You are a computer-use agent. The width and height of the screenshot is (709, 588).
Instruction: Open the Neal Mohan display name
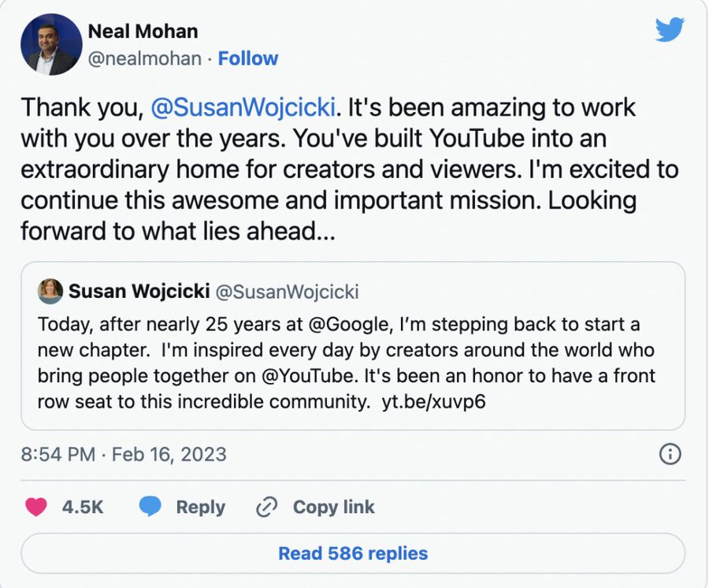click(x=143, y=32)
